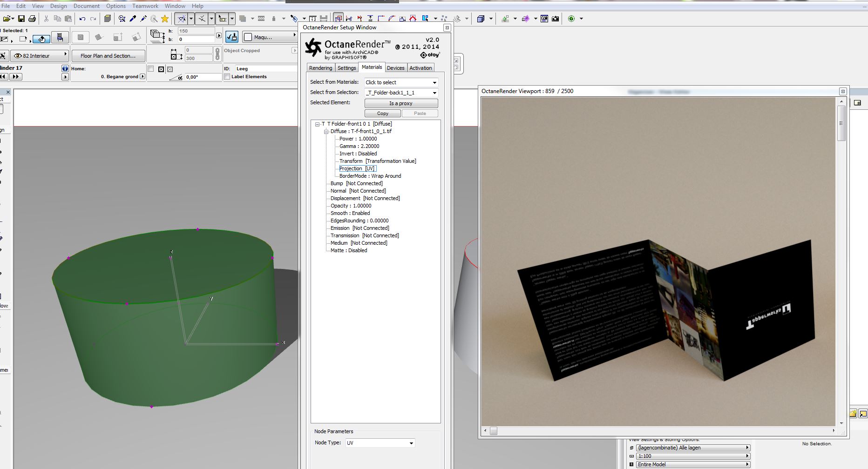Select the syringe inject parameters tool

[143, 19]
